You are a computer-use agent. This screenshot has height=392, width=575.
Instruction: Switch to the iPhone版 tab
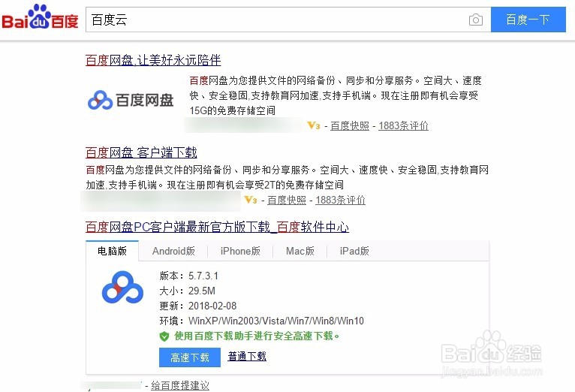pos(240,251)
